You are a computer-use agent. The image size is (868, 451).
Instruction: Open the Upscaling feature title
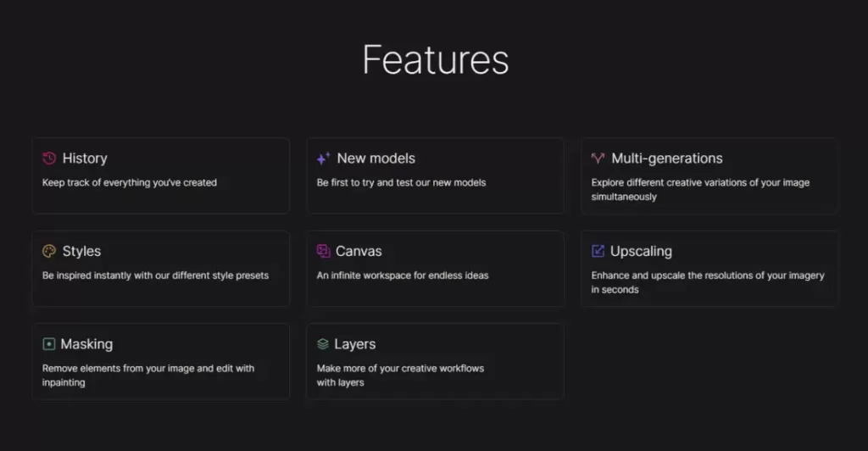pyautogui.click(x=641, y=252)
